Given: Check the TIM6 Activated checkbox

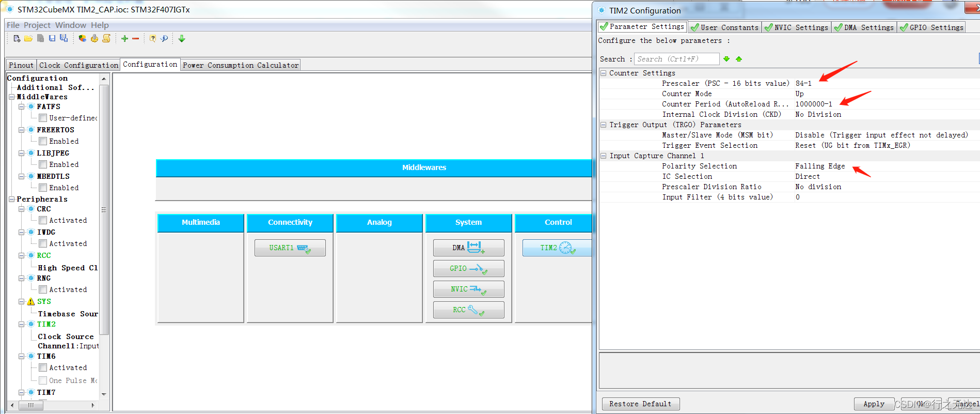Looking at the screenshot, I should [43, 367].
